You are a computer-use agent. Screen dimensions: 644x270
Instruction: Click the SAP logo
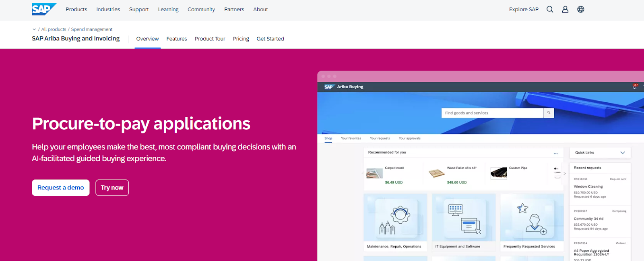pos(44,9)
